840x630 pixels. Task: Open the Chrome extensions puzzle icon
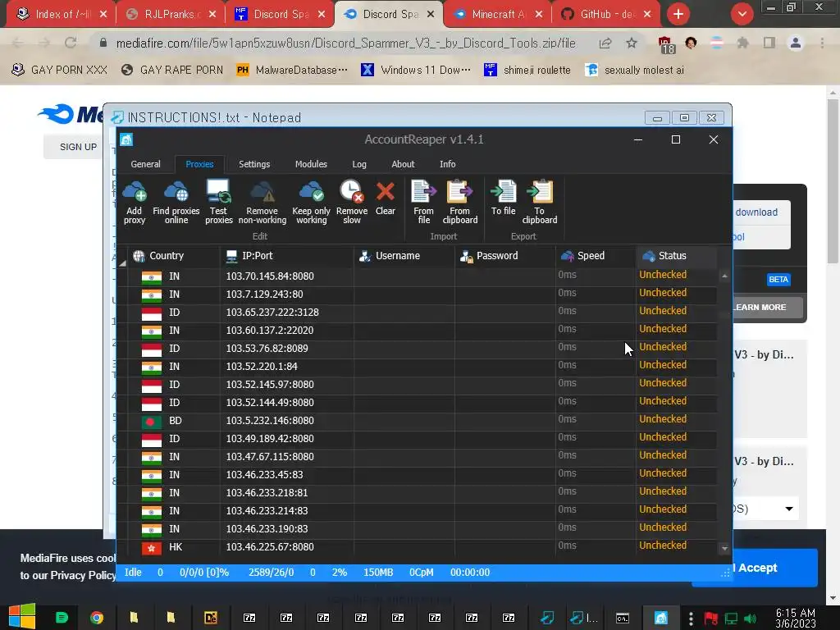[x=742, y=43]
